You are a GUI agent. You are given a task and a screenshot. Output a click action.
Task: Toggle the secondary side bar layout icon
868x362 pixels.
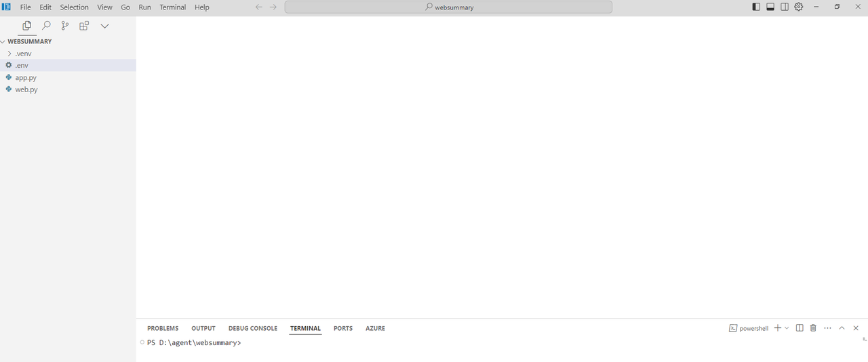[x=785, y=7]
